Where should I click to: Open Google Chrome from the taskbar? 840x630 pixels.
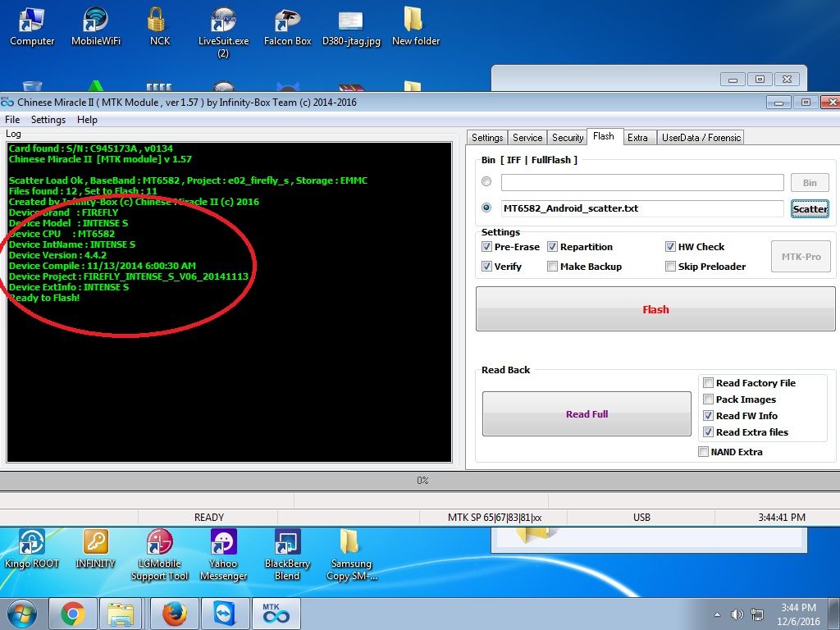[x=72, y=613]
